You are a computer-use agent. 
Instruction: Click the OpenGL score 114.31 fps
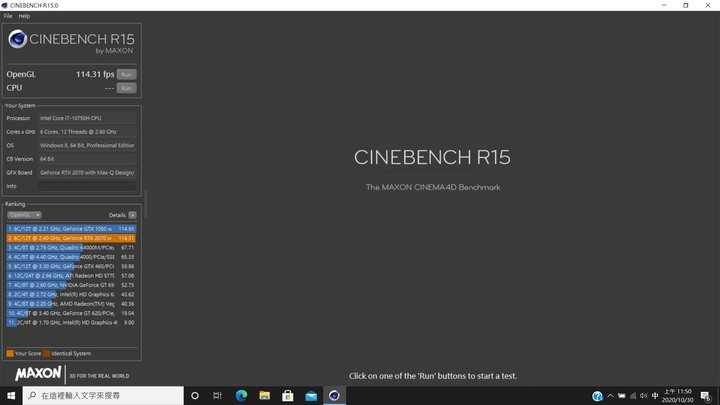point(95,74)
